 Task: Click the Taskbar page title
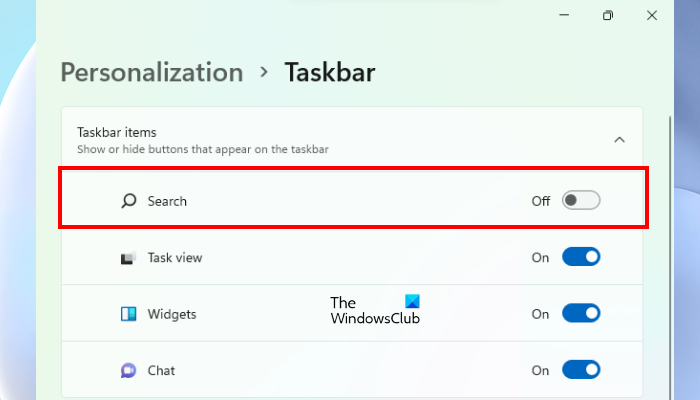[330, 72]
